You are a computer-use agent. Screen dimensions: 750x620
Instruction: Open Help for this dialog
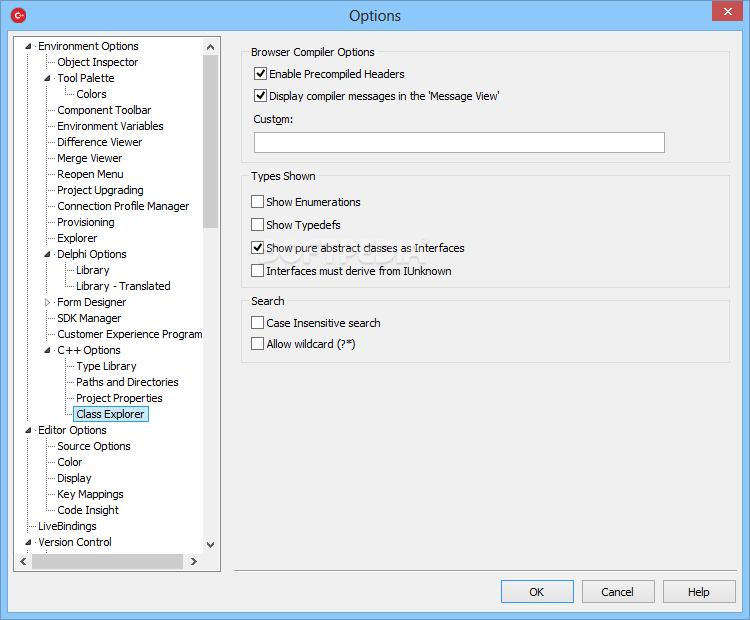tap(699, 592)
